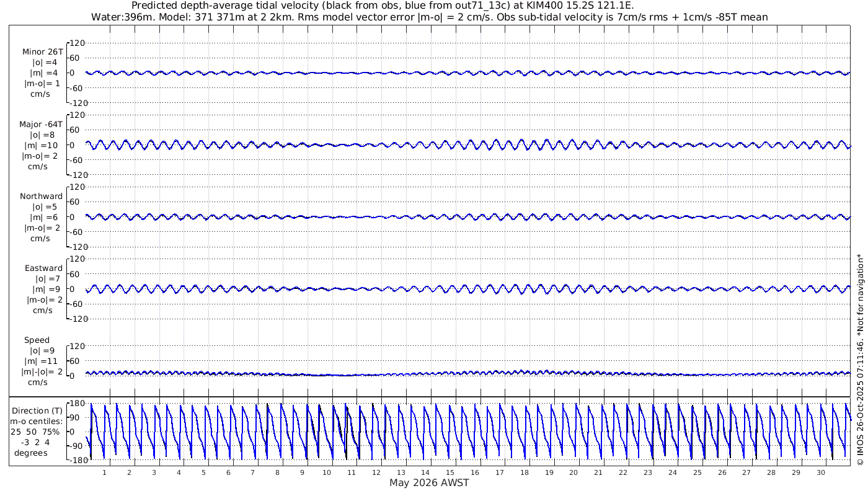Click the 'Predicted depth-average tidal velocity' title line
The height and width of the screenshot is (496, 868).
click(383, 6)
